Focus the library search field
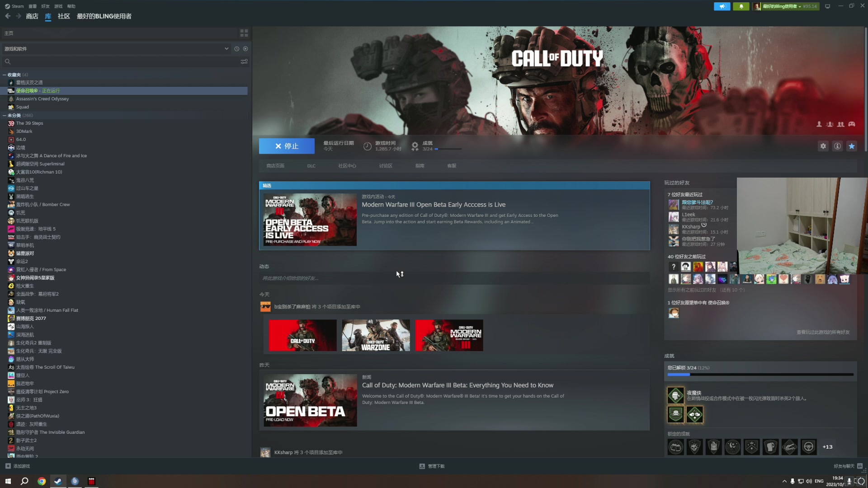 [x=122, y=61]
